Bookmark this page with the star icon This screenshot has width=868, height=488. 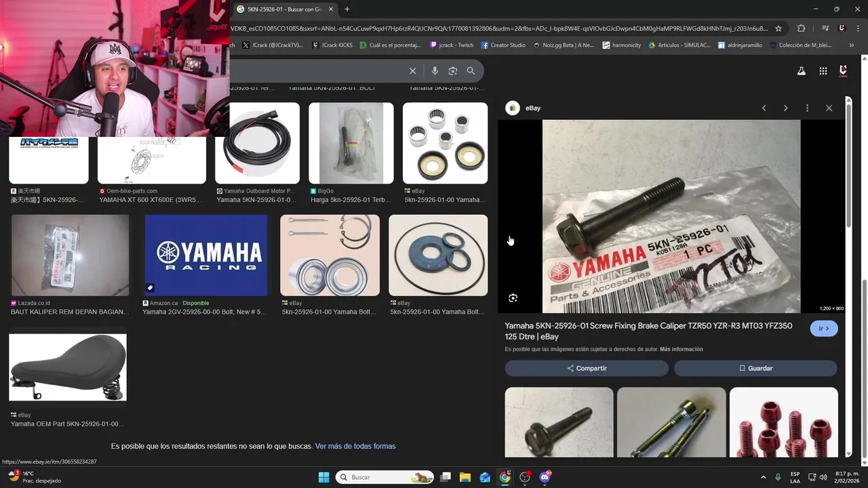pyautogui.click(x=778, y=28)
